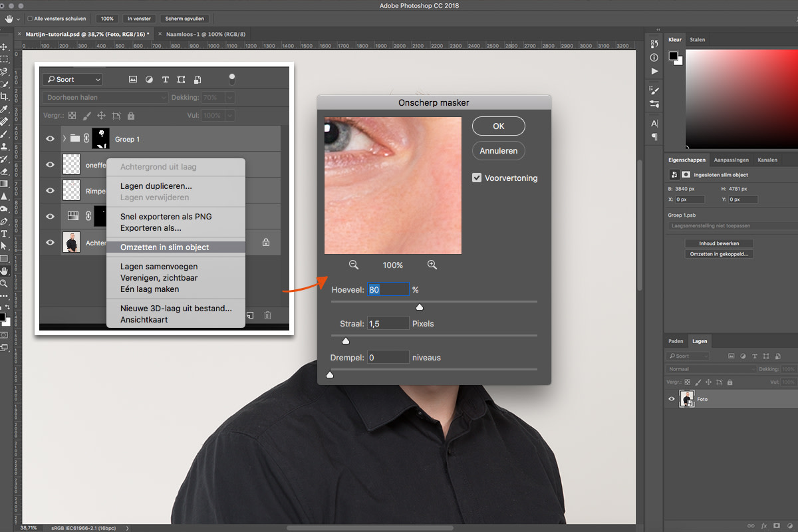Open the Soort filter dropdown
The image size is (798, 532).
tap(72, 80)
